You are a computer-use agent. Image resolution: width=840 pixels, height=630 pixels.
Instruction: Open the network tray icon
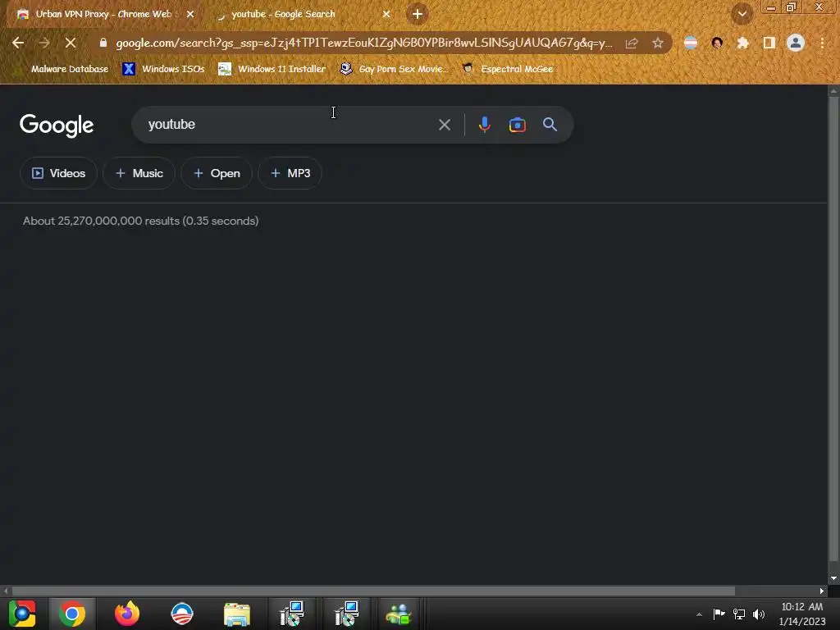(x=739, y=614)
